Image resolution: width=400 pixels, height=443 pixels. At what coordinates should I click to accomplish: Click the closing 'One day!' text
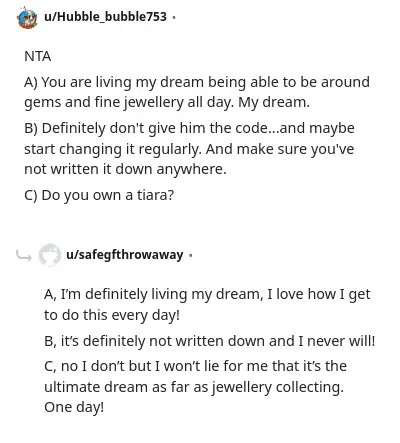coord(74,407)
